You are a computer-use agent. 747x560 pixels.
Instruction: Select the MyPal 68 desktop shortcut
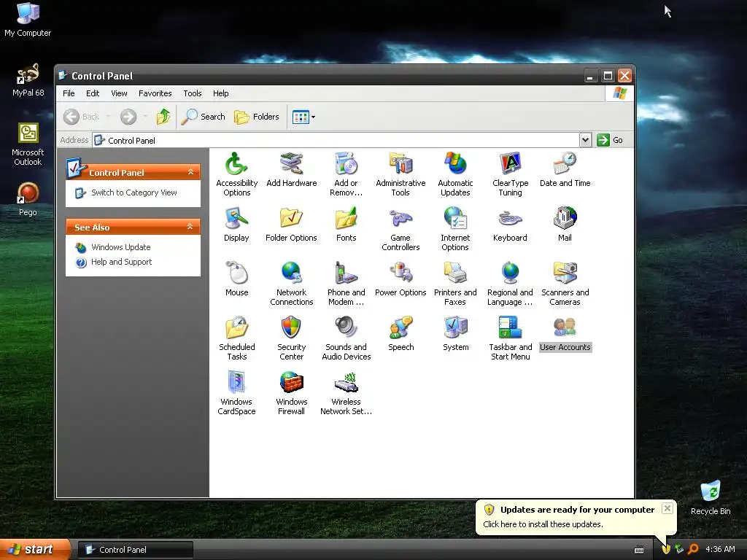click(x=28, y=79)
